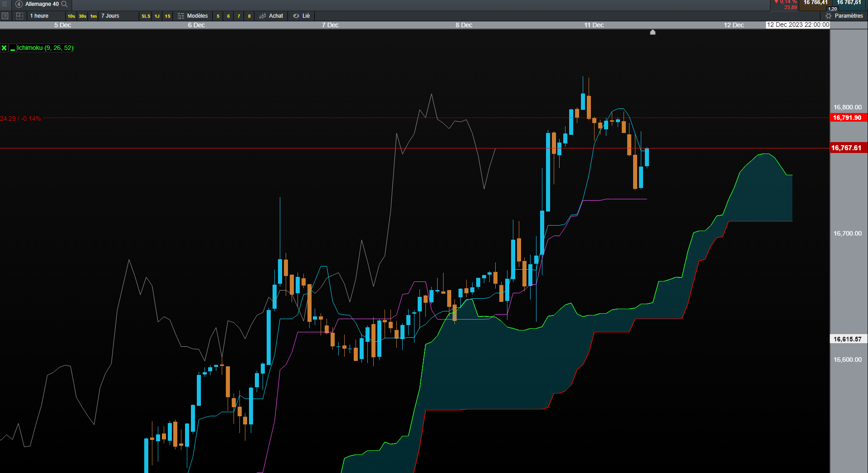Image resolution: width=868 pixels, height=473 pixels.
Task: Click the 5 Dec date on time axis
Action: click(x=63, y=25)
